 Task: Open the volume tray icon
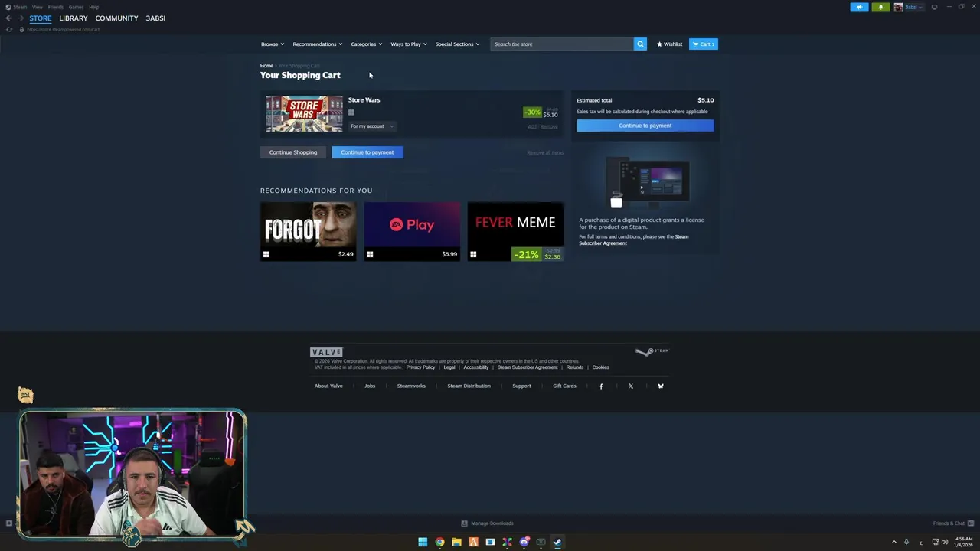(x=945, y=542)
